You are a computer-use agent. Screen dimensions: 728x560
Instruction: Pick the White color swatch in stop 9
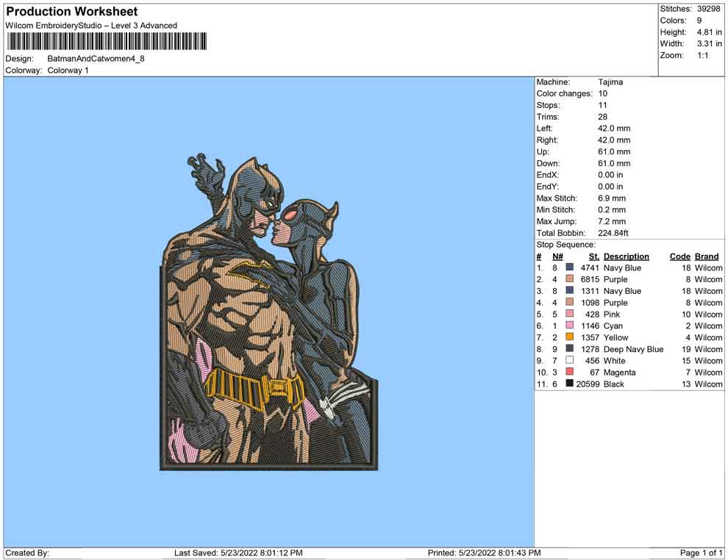[570, 361]
